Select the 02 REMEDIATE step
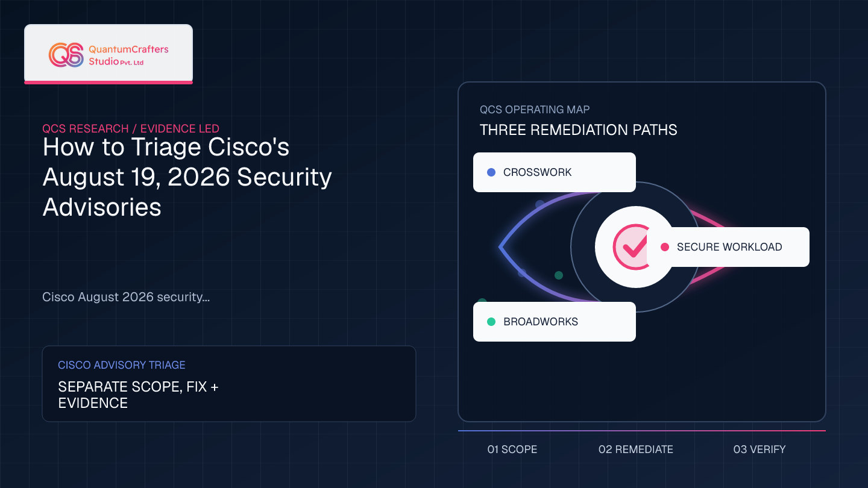The image size is (868, 488). coord(636,449)
